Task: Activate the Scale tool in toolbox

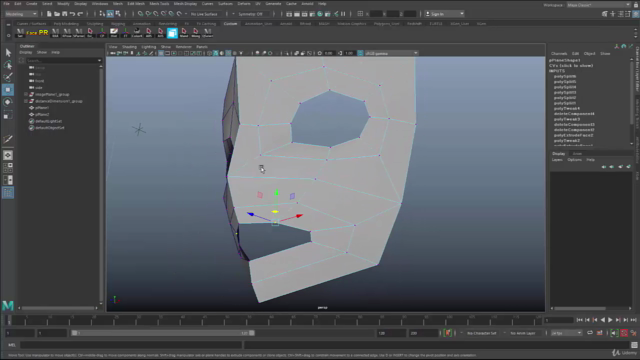Action: (x=8, y=115)
